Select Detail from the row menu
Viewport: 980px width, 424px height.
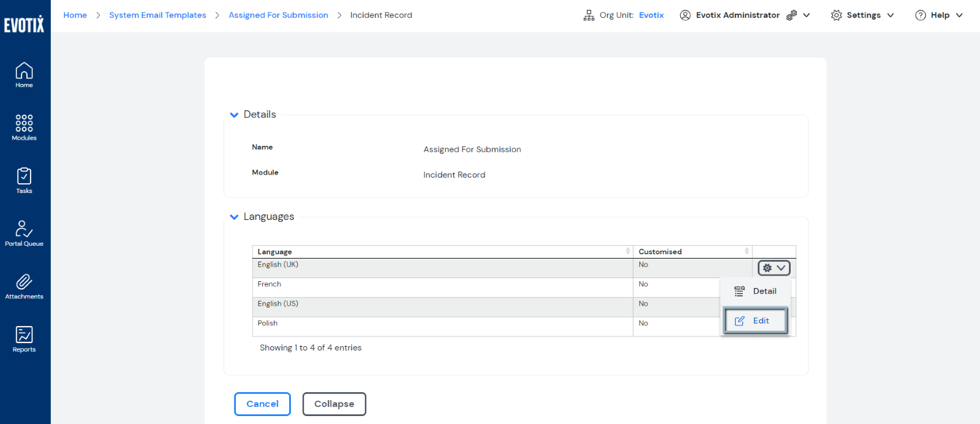click(755, 291)
